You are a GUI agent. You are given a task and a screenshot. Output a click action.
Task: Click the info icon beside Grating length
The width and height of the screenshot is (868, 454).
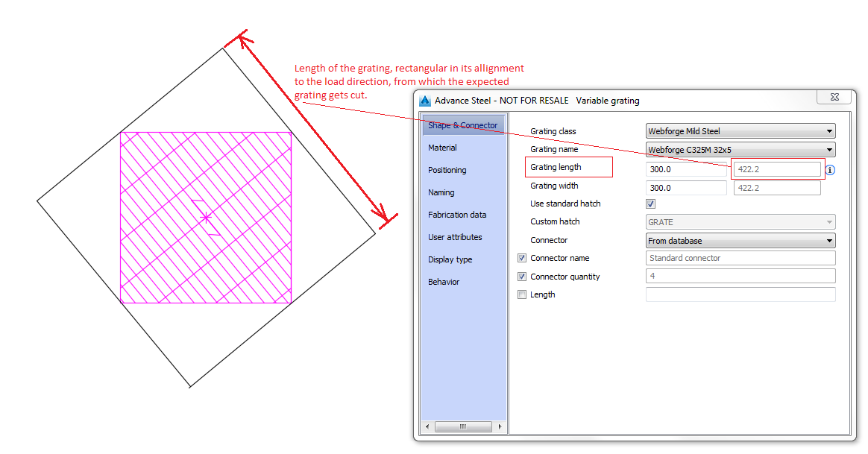[x=830, y=170]
